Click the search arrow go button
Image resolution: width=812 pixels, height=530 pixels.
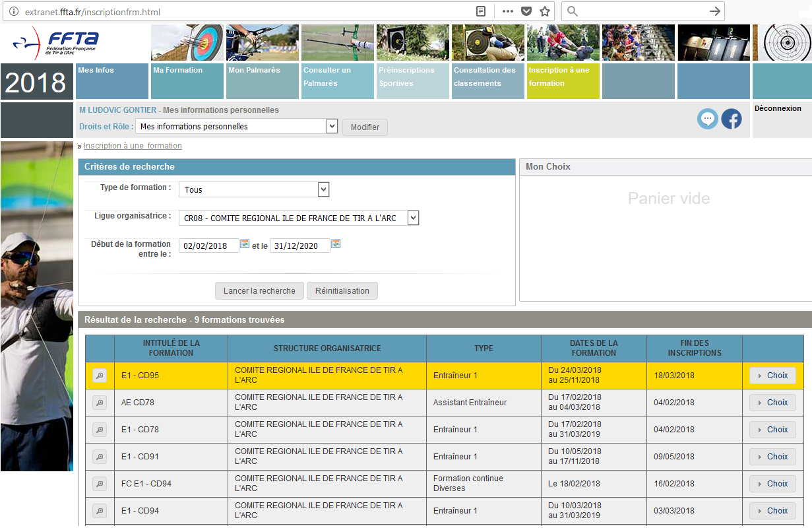(x=714, y=11)
